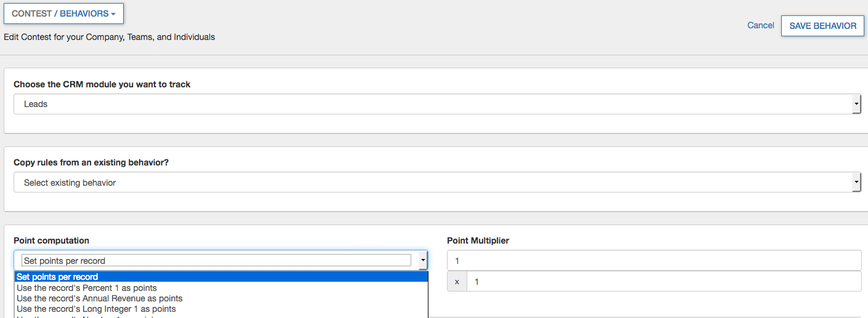The image size is (868, 318).
Task: Open the CRM module dropdown showing Leads
Action: coord(431,104)
